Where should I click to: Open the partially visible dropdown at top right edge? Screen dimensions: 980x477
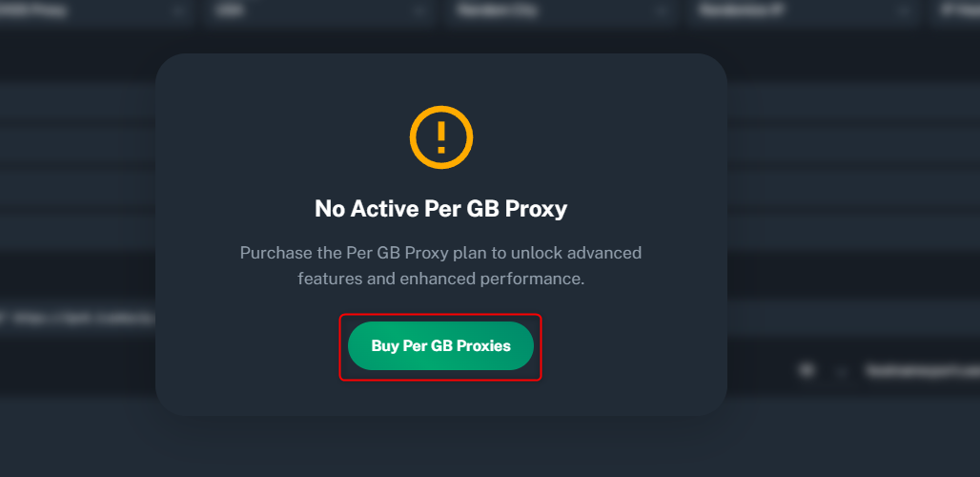tap(956, 10)
